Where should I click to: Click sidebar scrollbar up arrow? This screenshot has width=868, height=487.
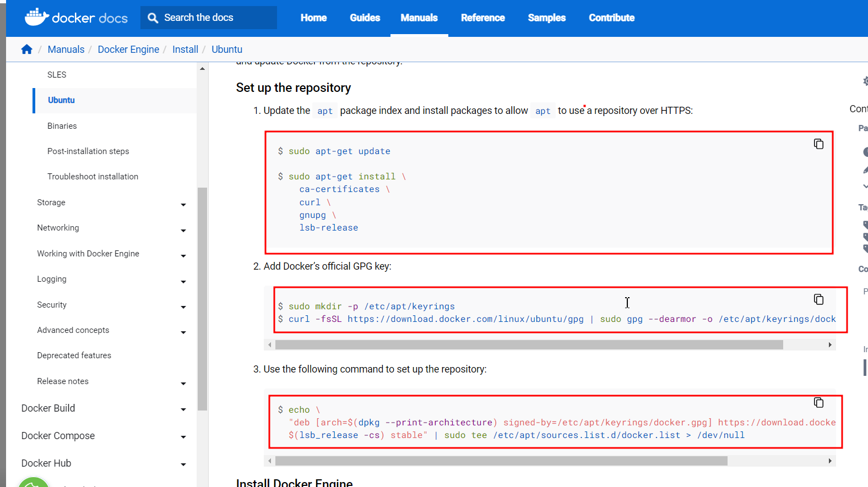click(x=202, y=69)
